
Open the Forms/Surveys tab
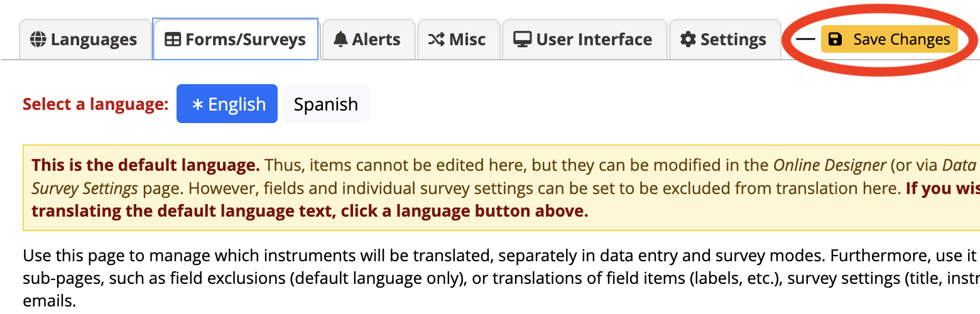pyautogui.click(x=236, y=40)
